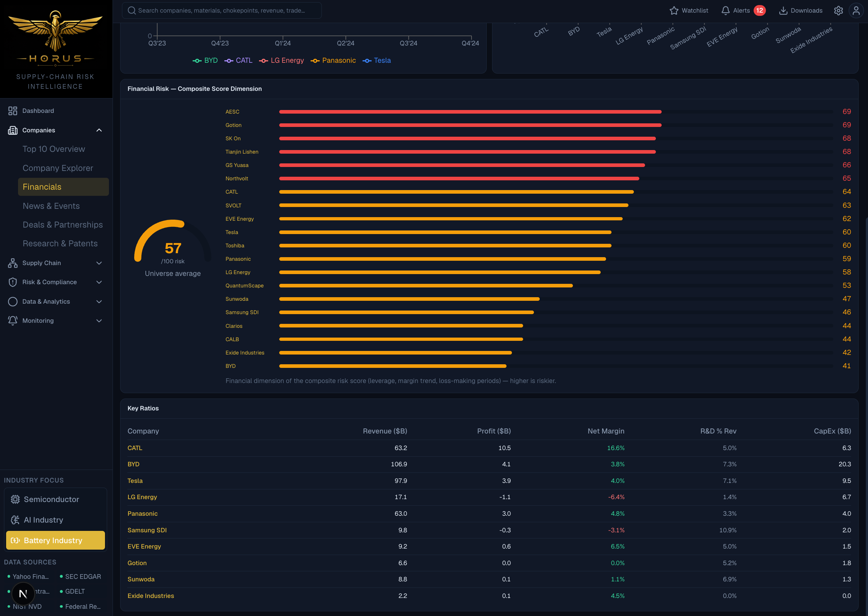The height and width of the screenshot is (616, 868).
Task: Click the GDELT data source
Action: pos(72,591)
